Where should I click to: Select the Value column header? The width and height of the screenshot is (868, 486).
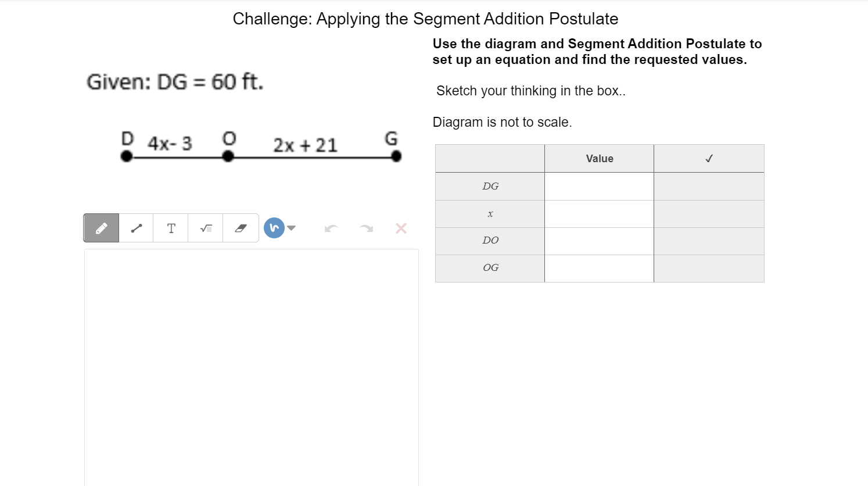(x=599, y=158)
